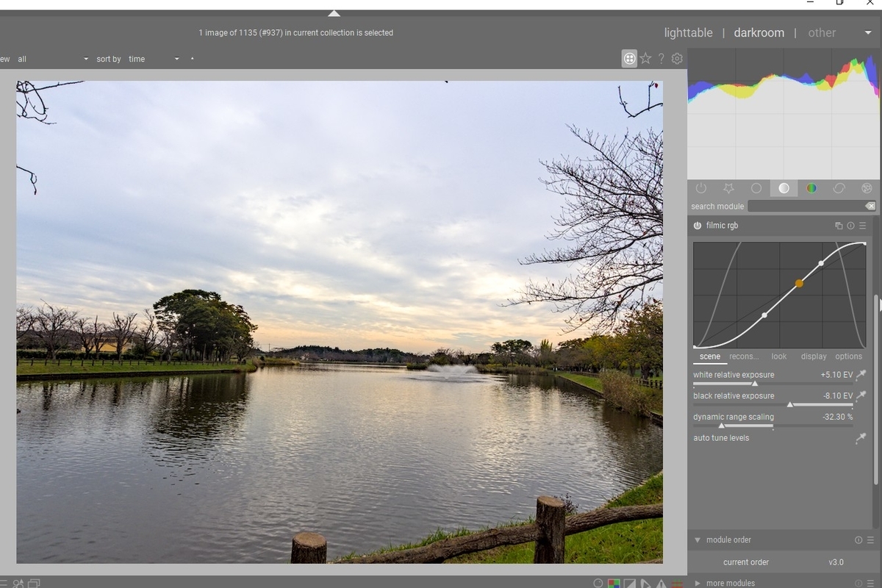Open filmic rgb multiple instances menu
Viewport: 882px width, 588px height.
pyautogui.click(x=839, y=226)
